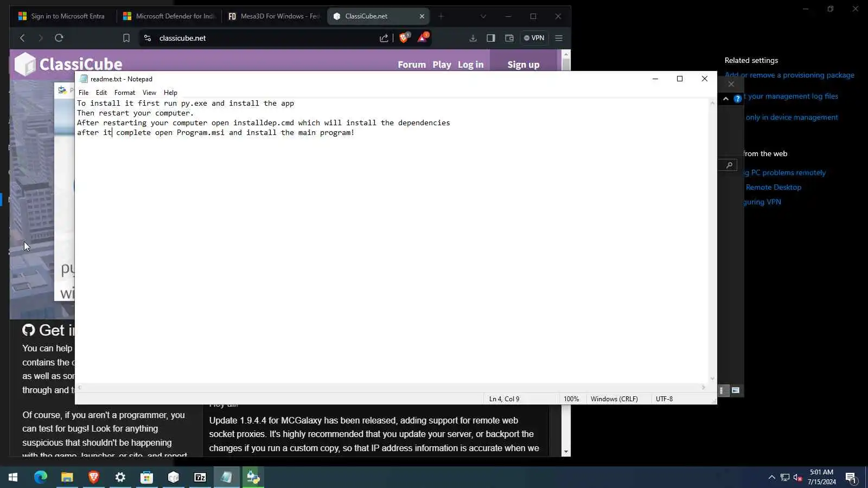868x488 pixels.
Task: Switch to the Microsoft Defender browser tab
Action: (169, 16)
